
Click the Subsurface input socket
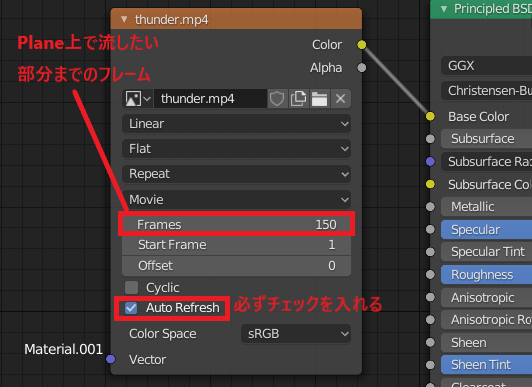pyautogui.click(x=430, y=139)
